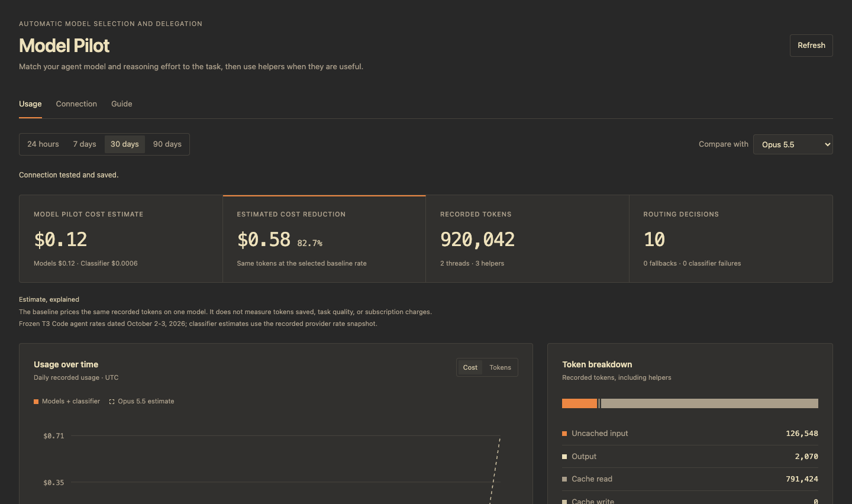Click the tan cache-read segment of token bar
852x504 pixels.
tap(709, 403)
